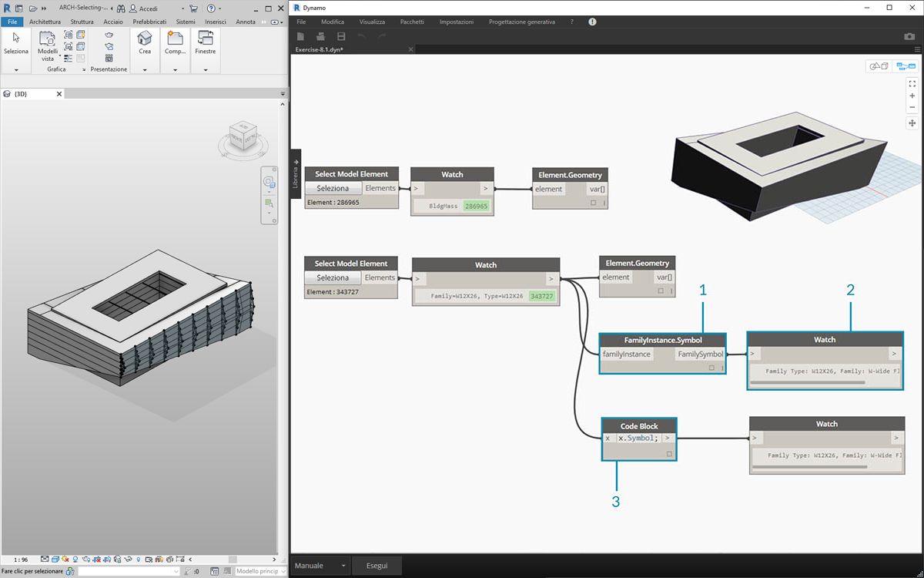Switch to 3D background preview toggle
Image resolution: width=924 pixels, height=578 pixels.
pyautogui.click(x=879, y=66)
